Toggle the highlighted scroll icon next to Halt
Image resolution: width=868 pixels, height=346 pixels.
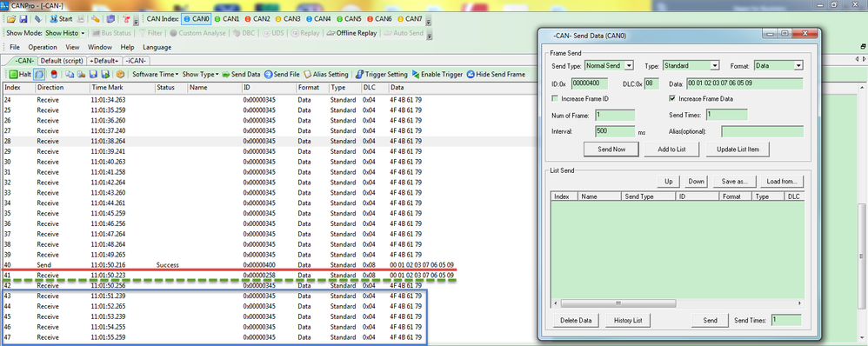[39, 74]
